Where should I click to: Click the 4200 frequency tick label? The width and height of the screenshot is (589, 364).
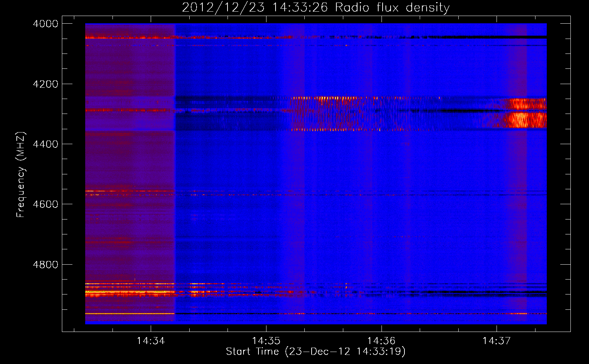[46, 84]
